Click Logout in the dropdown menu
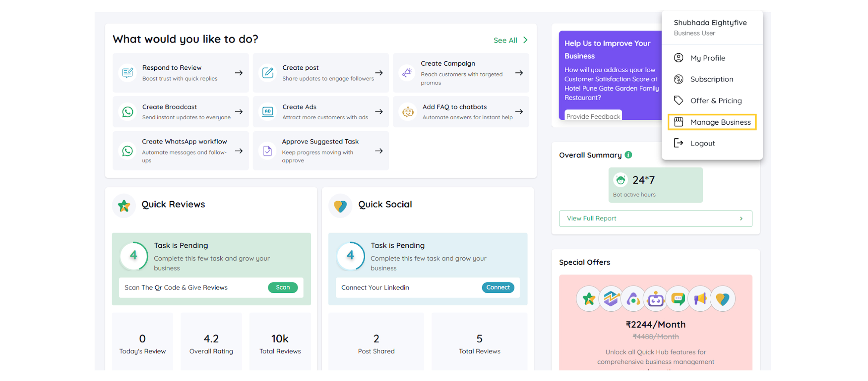This screenshot has height=381, width=868. click(x=702, y=143)
